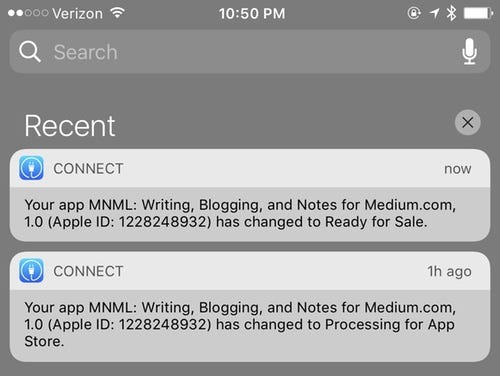Tap the Search field
The width and height of the screenshot is (500, 376).
tap(250, 52)
